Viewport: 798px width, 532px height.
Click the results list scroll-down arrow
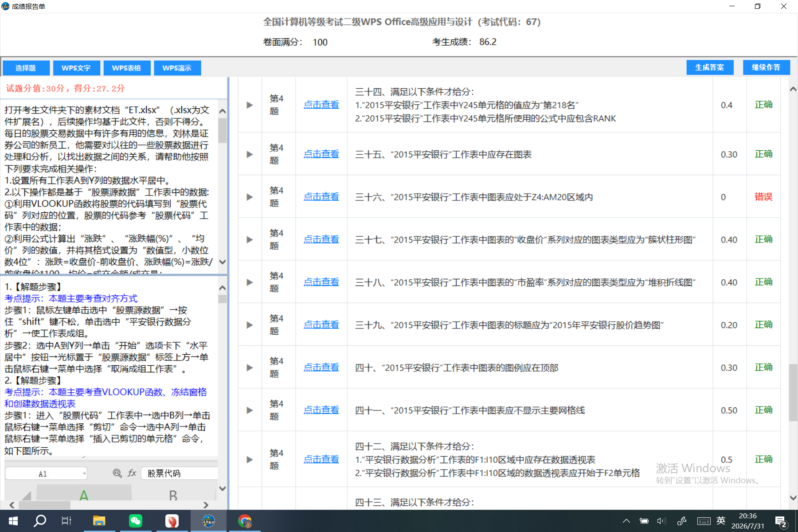tap(793, 498)
